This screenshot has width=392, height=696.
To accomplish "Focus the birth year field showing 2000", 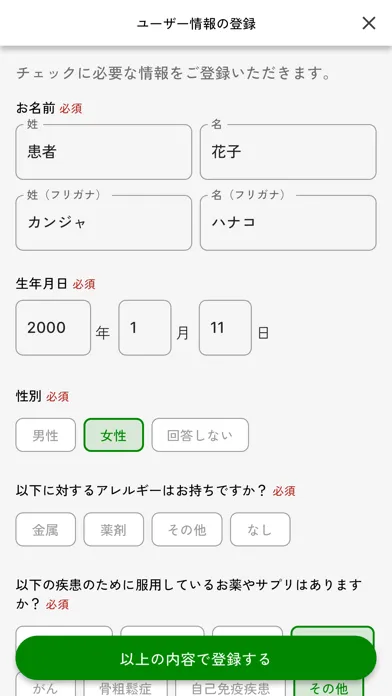I will (53, 328).
